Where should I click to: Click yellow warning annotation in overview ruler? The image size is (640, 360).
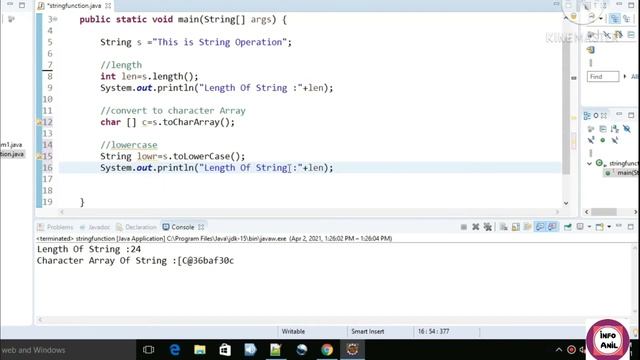pos(573,118)
